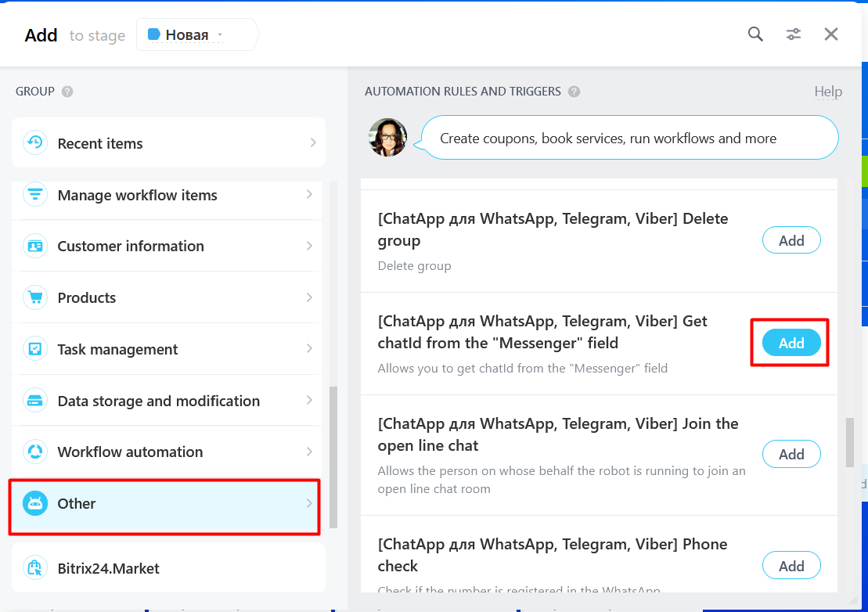Image resolution: width=868 pixels, height=612 pixels.
Task: Click help icon beside Automation Rules heading
Action: tap(574, 92)
